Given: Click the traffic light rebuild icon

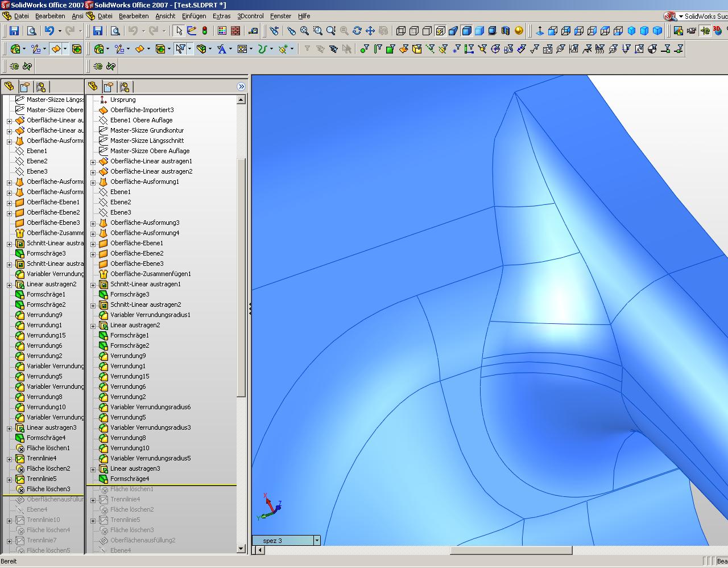Looking at the screenshot, I should point(205,31).
